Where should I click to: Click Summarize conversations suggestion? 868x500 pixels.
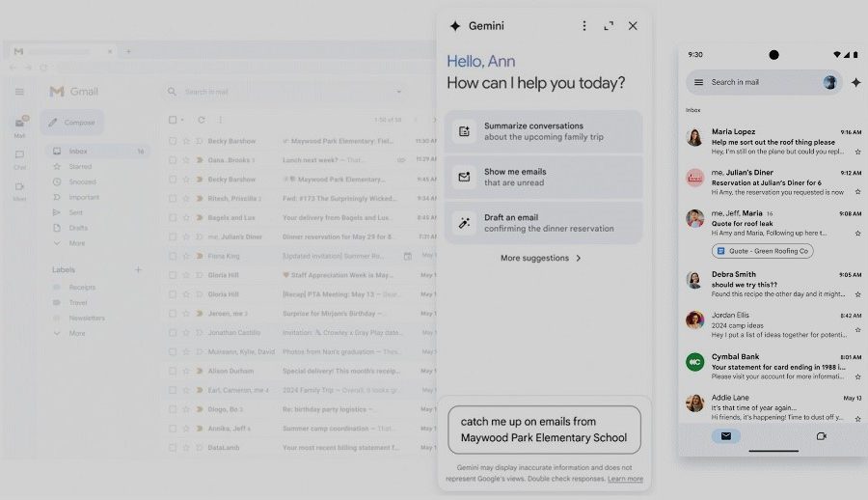(x=543, y=131)
